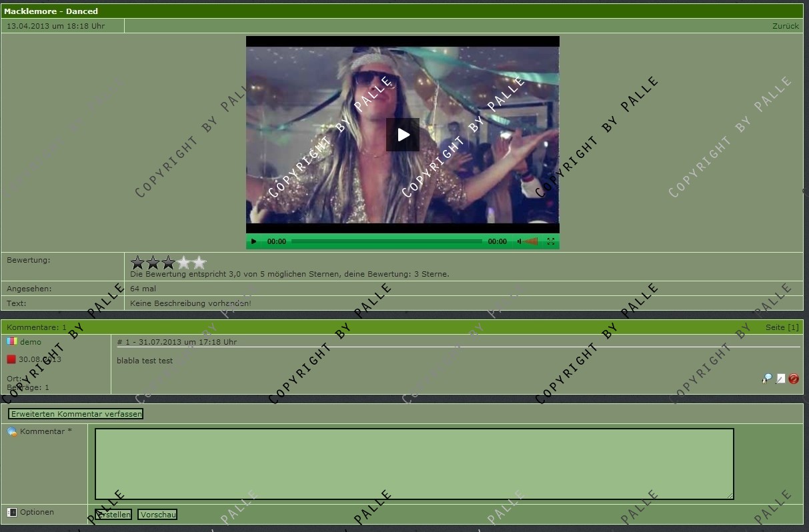Click the elapsed time 00:00 in the player
809x532 pixels.
[x=277, y=241]
